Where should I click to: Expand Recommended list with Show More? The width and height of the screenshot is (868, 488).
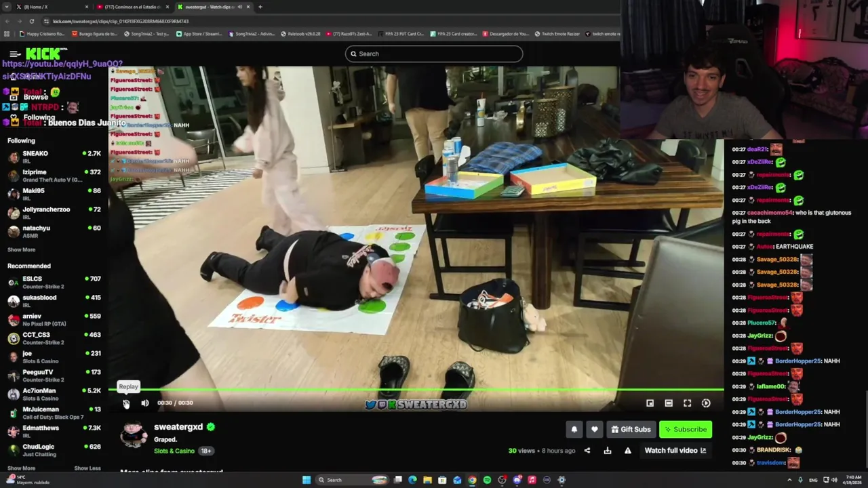[21, 468]
